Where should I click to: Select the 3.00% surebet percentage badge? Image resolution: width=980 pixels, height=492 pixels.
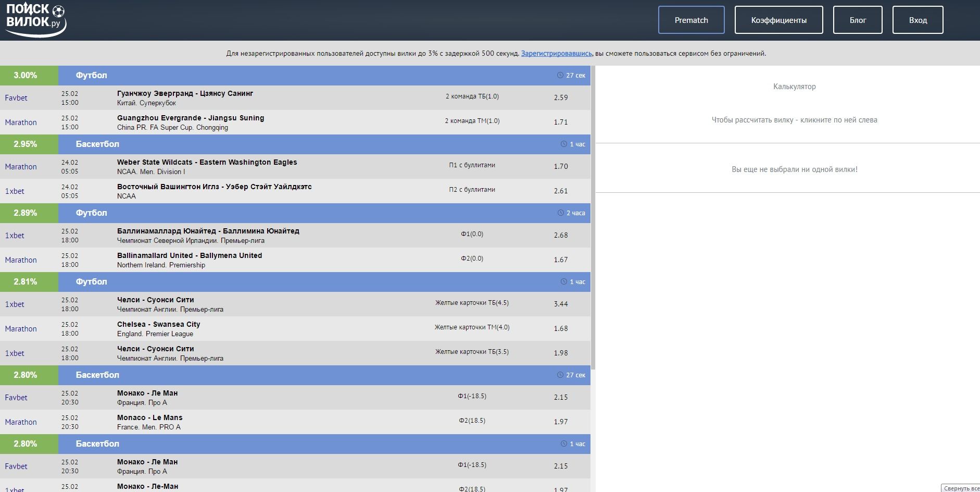pos(26,76)
